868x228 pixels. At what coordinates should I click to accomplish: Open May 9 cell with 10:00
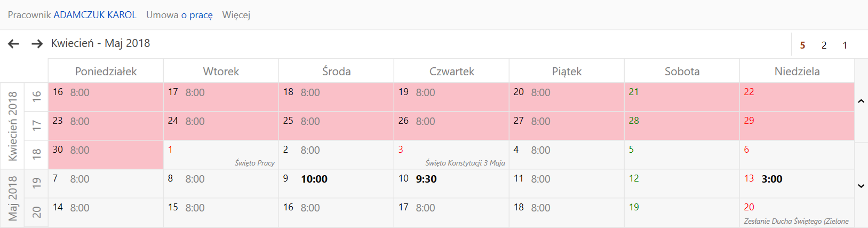click(x=336, y=184)
